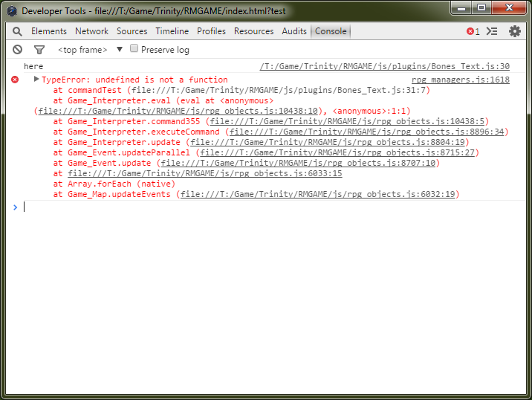Expand the TypeError stack trace
The height and width of the screenshot is (400, 532).
click(36, 79)
